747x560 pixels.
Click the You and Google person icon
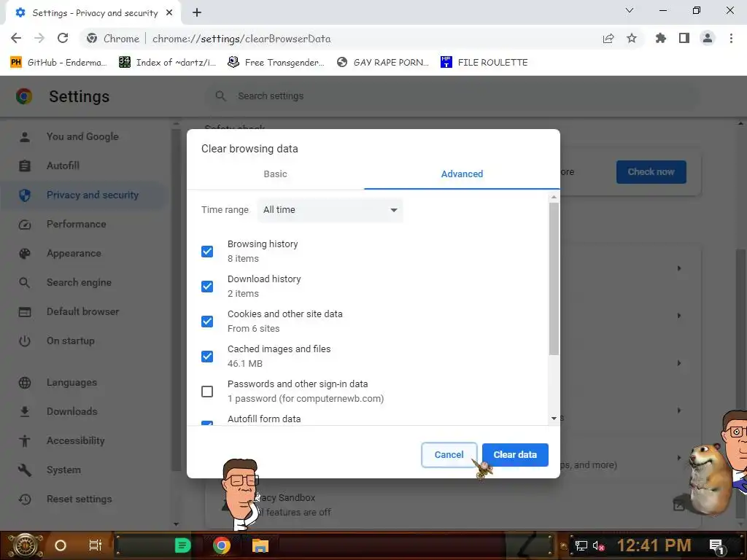pos(25,136)
